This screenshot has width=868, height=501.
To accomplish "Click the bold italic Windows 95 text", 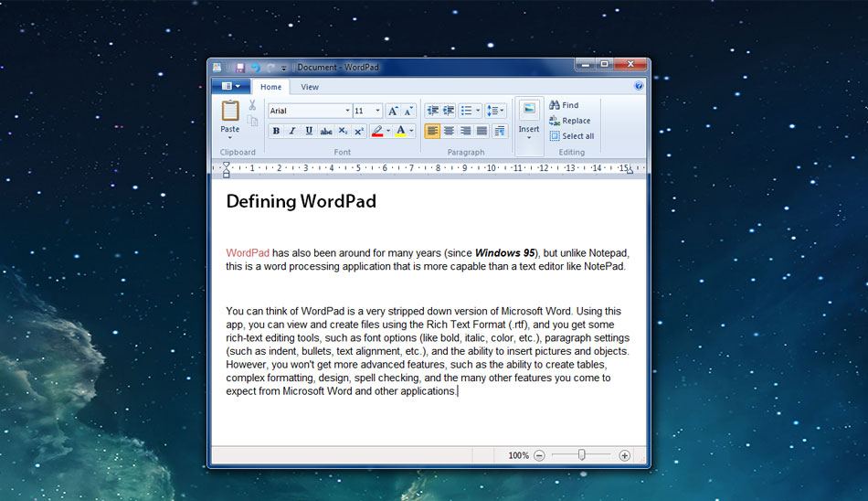I will tap(505, 252).
